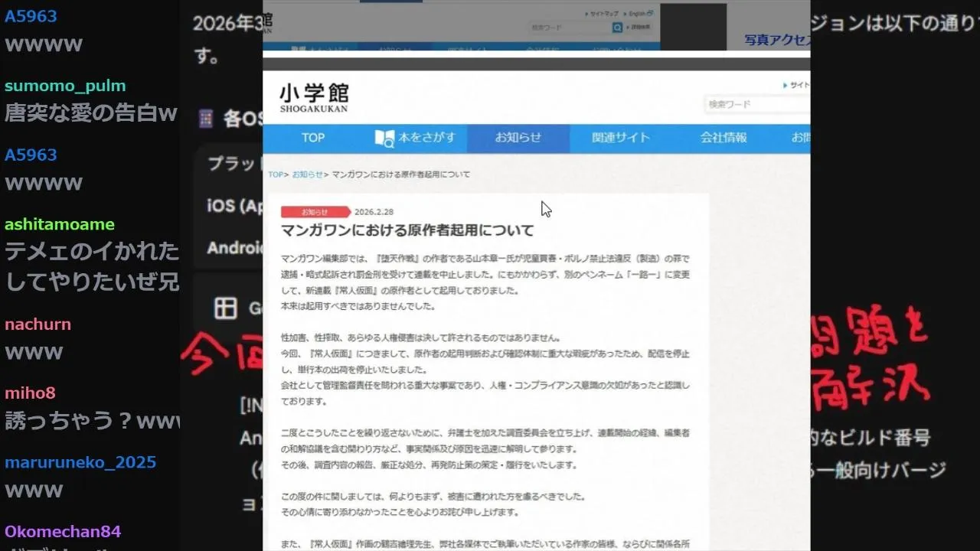Screen dimensions: 980x551
Task: Click the red お知らせ category tag
Action: 315,212
